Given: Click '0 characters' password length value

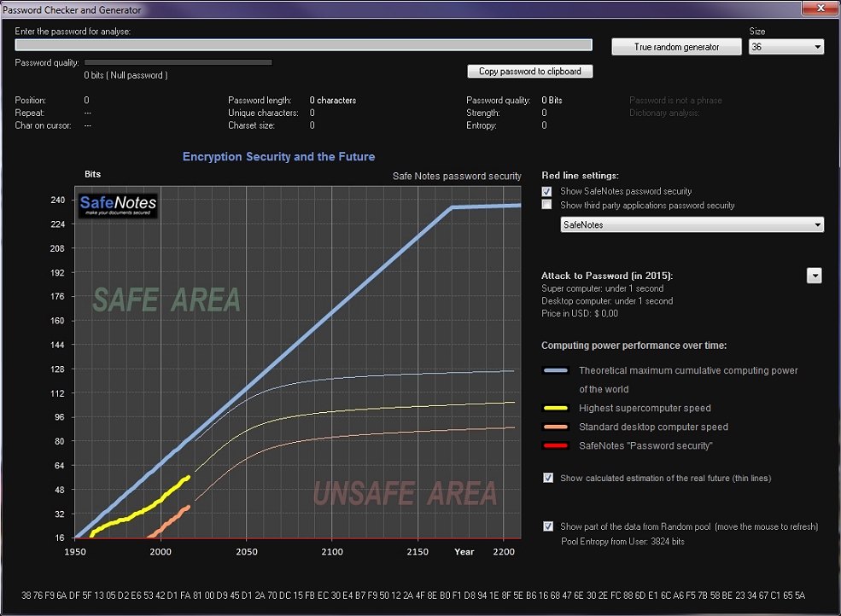Looking at the screenshot, I should (332, 101).
